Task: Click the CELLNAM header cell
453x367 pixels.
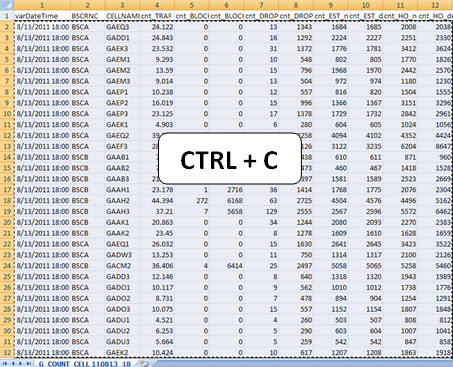Action: coord(122,16)
